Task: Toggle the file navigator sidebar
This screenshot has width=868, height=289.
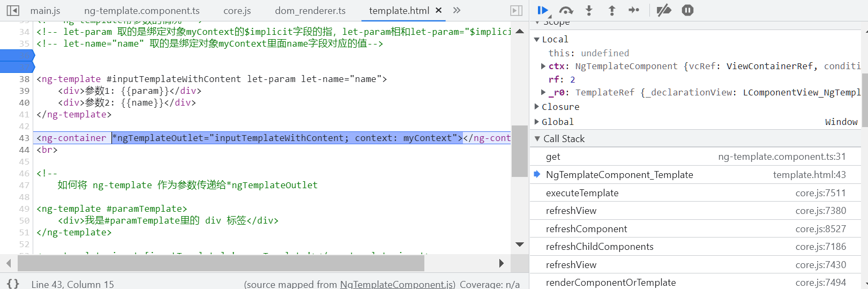Action: [13, 10]
